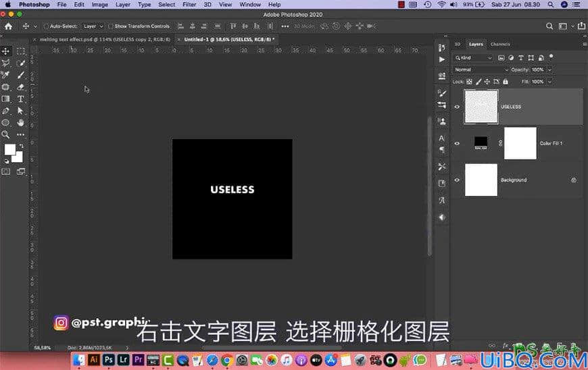Open the Paragraph panel icon

(x=442, y=149)
